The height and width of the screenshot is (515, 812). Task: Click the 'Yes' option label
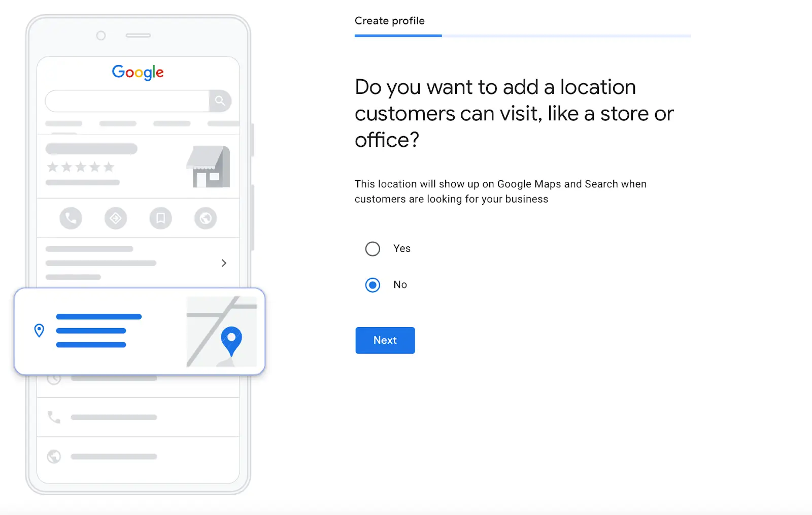pos(402,248)
